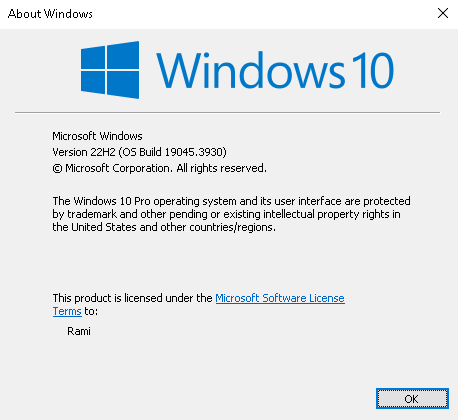This screenshot has height=420, width=458.
Task: Click the horizontal separator below the logo
Action: [227, 113]
